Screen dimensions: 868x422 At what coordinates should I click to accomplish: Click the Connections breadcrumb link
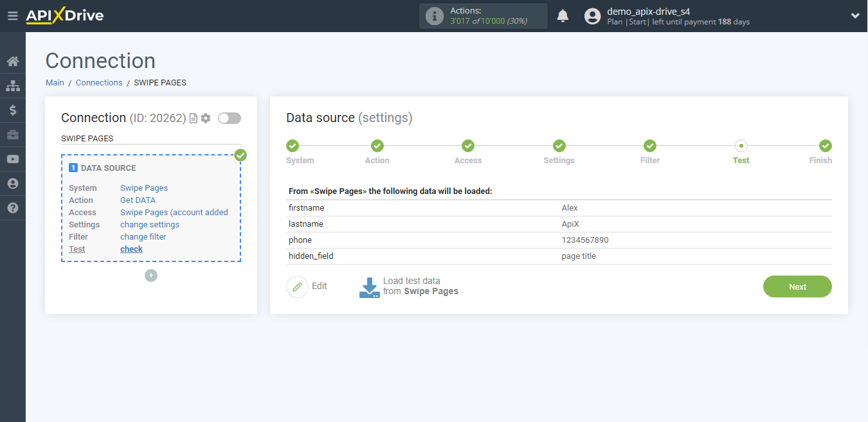coord(99,83)
